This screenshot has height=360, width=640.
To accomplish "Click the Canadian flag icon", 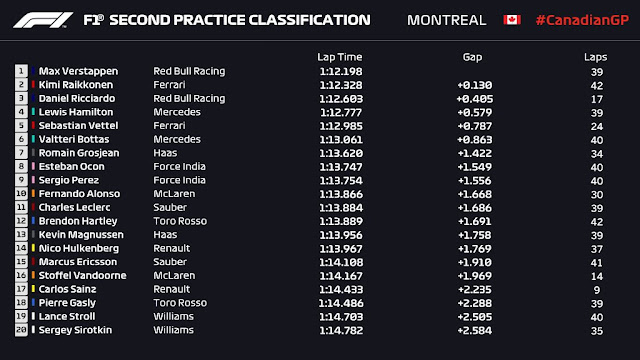I will (512, 20).
